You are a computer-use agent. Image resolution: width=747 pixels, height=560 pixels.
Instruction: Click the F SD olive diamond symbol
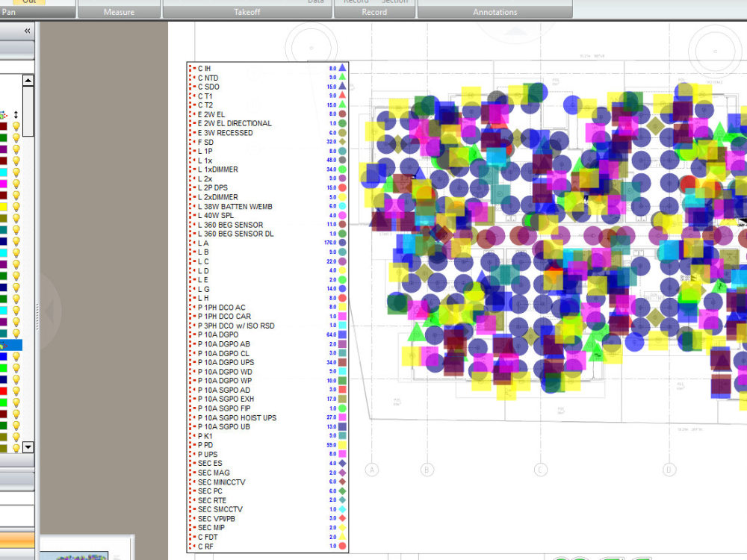pyautogui.click(x=342, y=141)
